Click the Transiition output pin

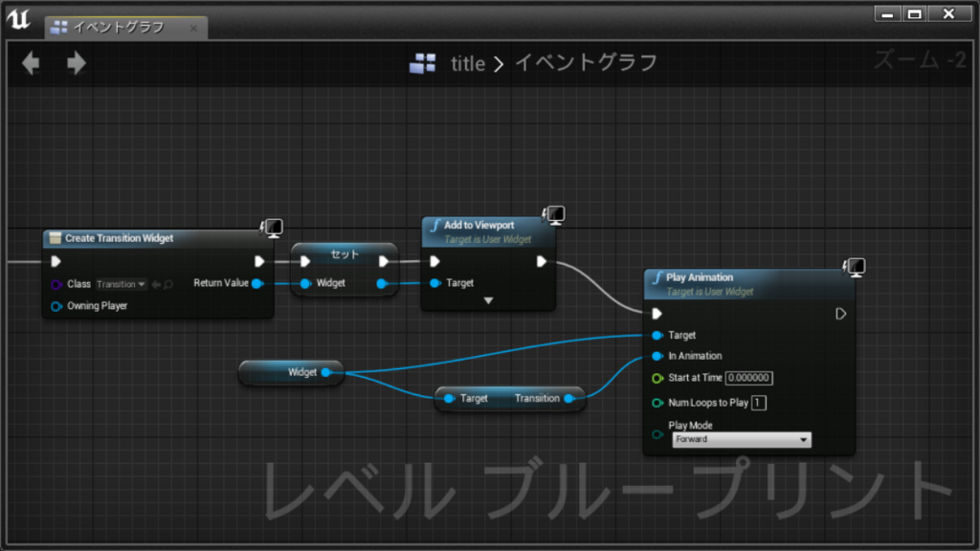568,399
